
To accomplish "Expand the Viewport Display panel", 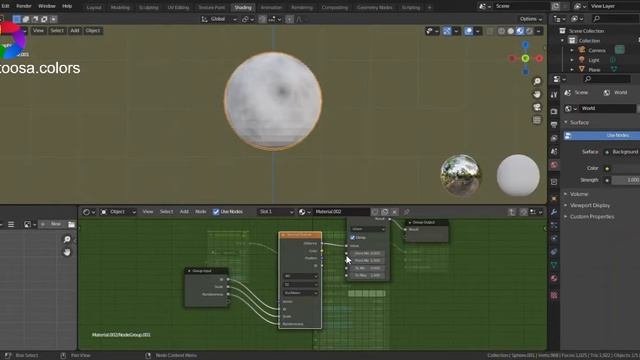I will click(x=587, y=205).
